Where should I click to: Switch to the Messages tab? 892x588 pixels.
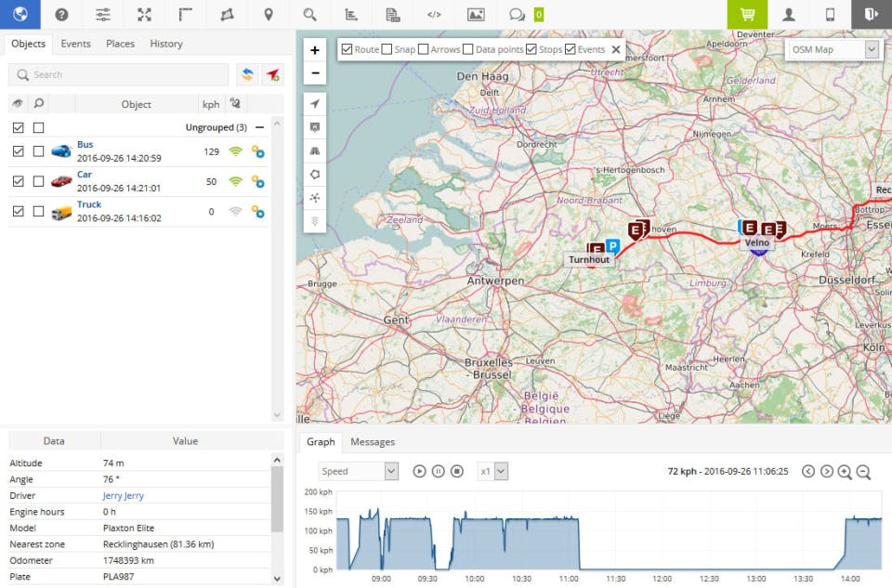pos(373,442)
